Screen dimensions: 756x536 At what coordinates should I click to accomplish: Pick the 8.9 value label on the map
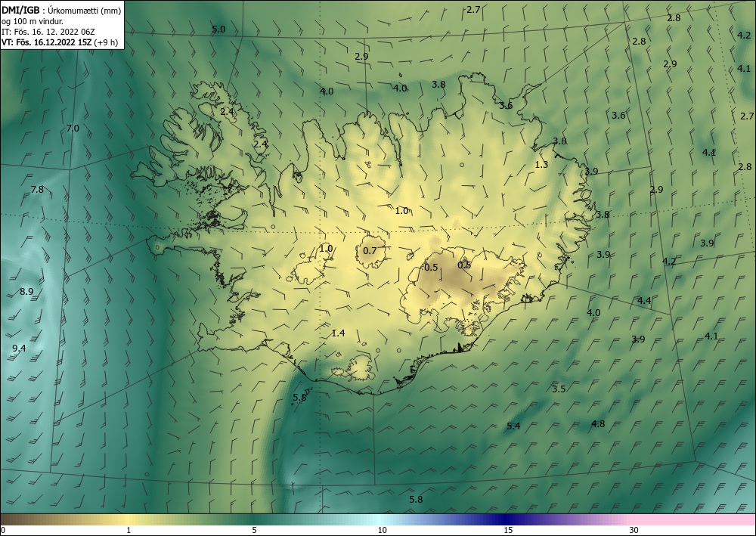pyautogui.click(x=26, y=292)
